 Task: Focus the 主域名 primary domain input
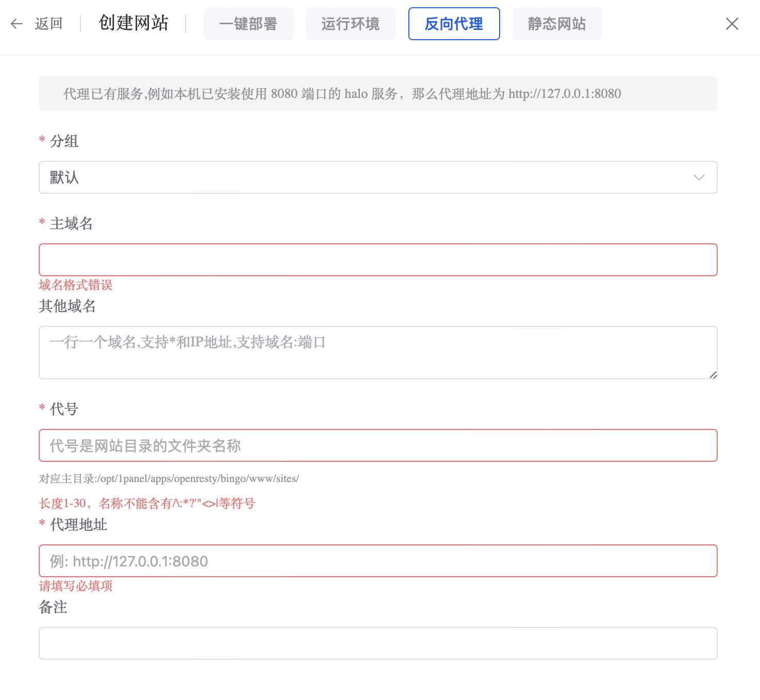click(377, 260)
